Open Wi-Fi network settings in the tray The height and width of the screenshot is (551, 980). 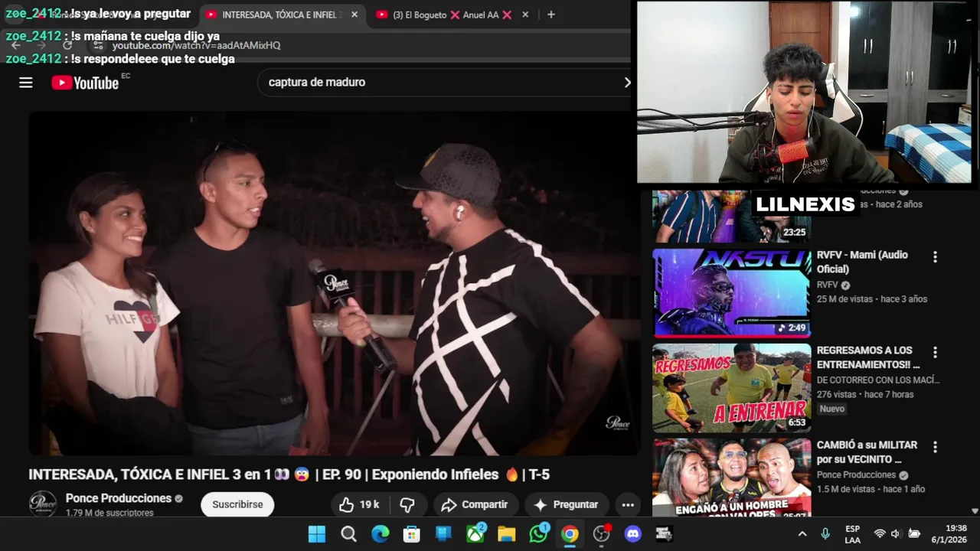[879, 534]
